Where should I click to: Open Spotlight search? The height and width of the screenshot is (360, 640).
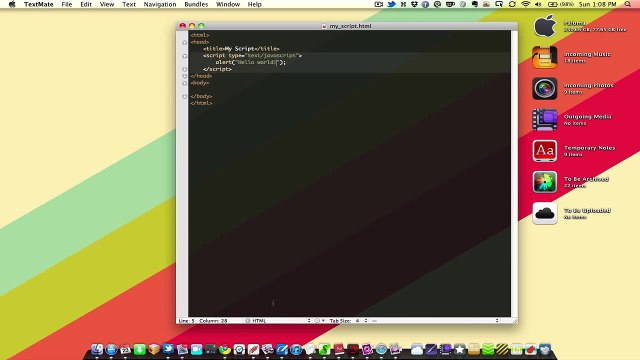click(x=627, y=4)
